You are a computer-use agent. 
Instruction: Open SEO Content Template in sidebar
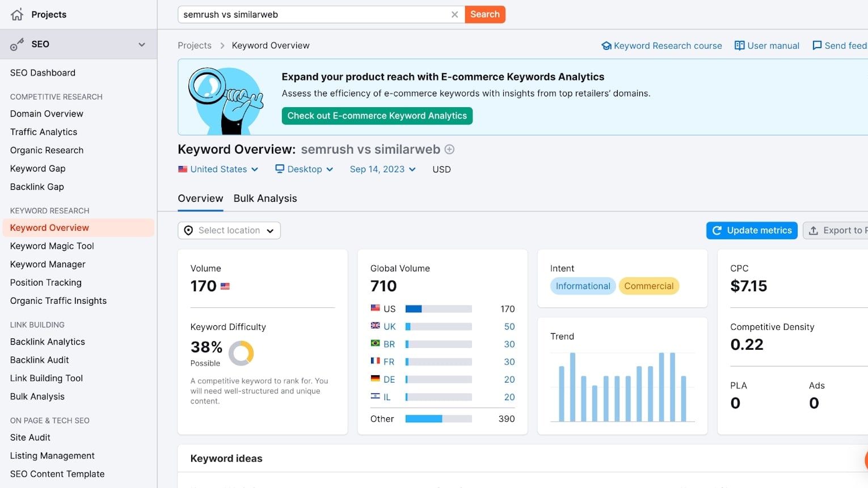[57, 474]
